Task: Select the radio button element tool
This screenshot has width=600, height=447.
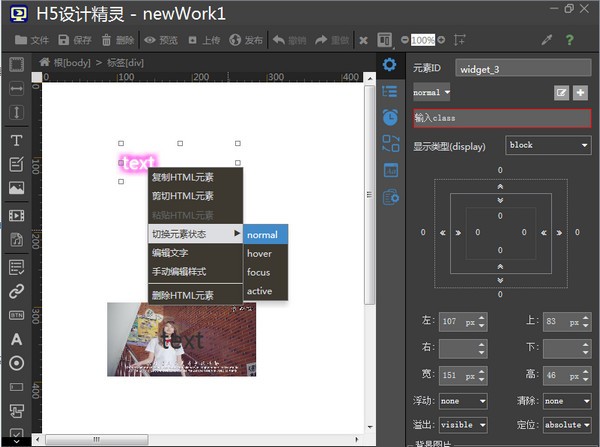Action: pos(16,363)
